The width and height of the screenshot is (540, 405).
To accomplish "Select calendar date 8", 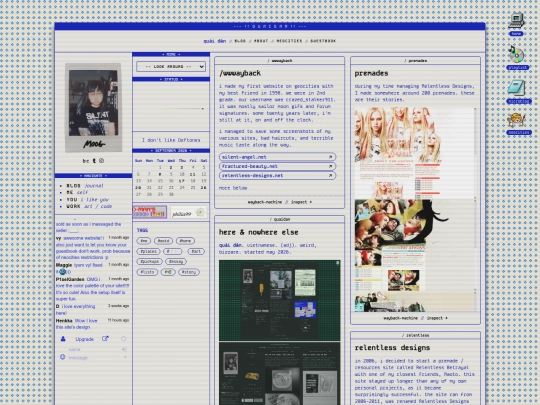I will coord(160,174).
